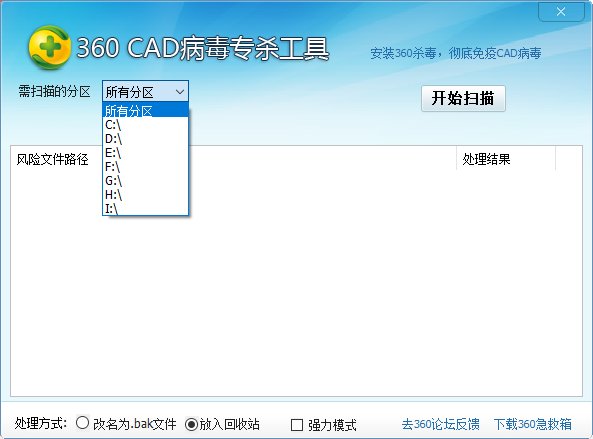Viewport: 593px width, 439px height.
Task: Click the 开始扫描 button
Action: pos(463,98)
